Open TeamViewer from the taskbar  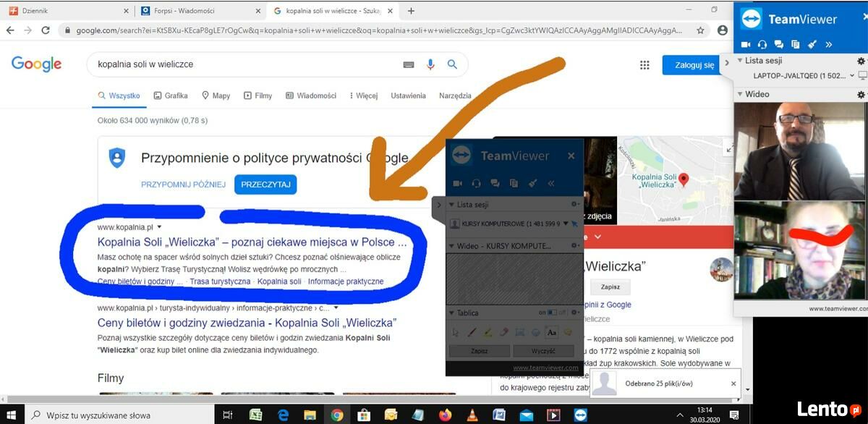pos(581,415)
